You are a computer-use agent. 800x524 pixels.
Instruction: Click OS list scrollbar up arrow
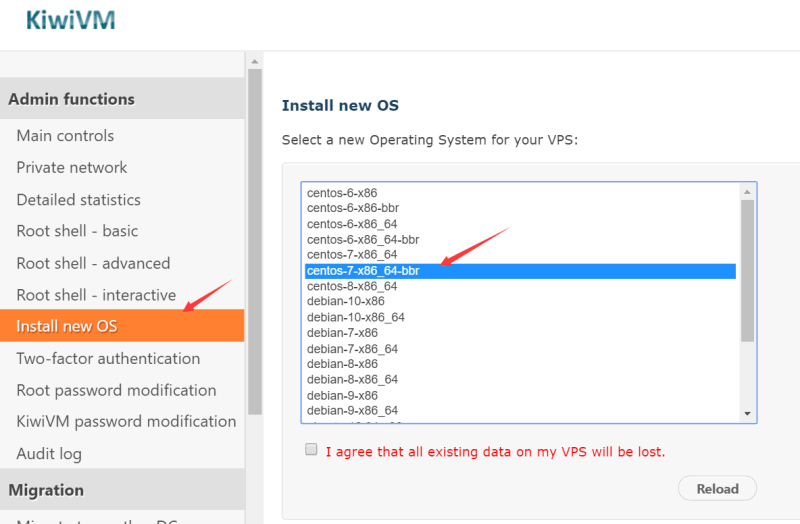pyautogui.click(x=747, y=192)
